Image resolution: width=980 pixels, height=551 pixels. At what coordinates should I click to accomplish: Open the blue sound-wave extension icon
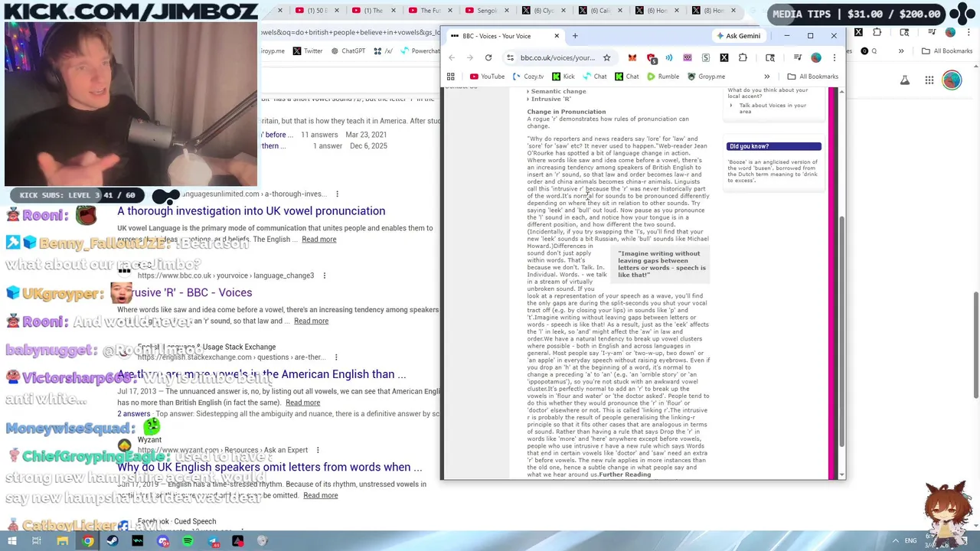coord(669,57)
